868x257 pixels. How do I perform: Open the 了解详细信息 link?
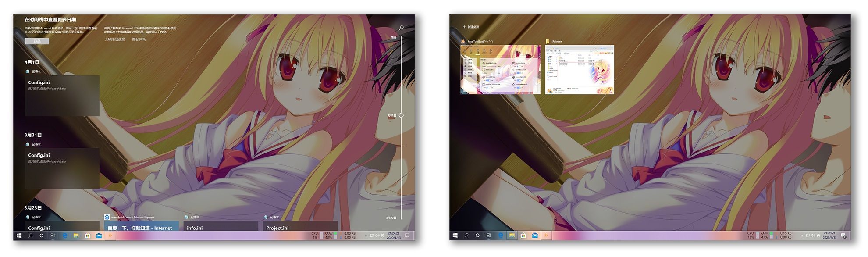point(114,39)
